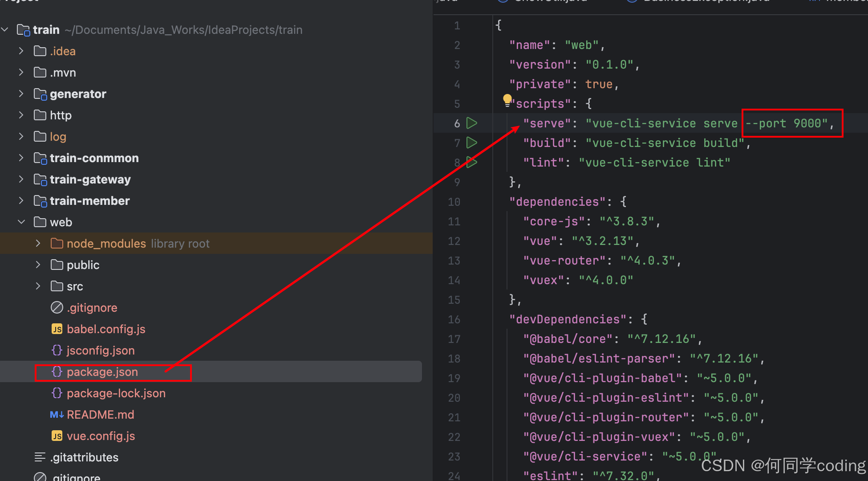Click the jsconfig.json braces icon
Screen dimensions: 868x481
pyautogui.click(x=57, y=351)
